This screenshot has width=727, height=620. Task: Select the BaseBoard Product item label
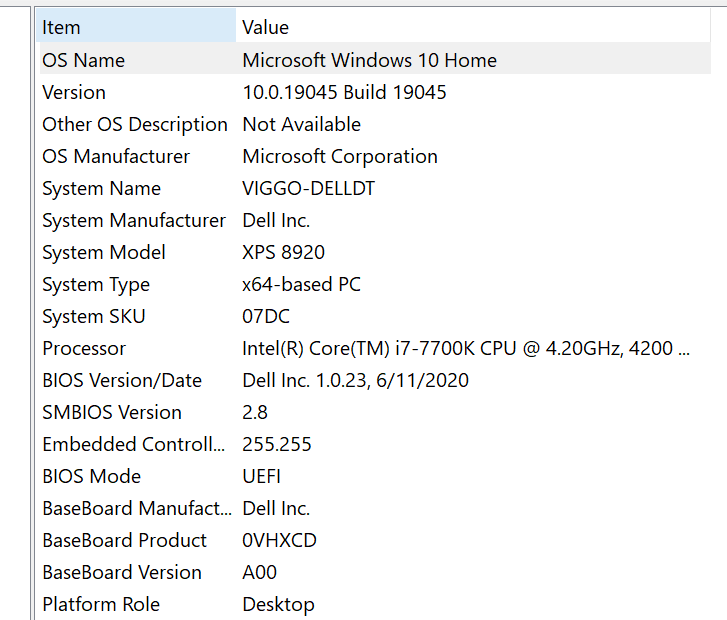click(x=124, y=540)
